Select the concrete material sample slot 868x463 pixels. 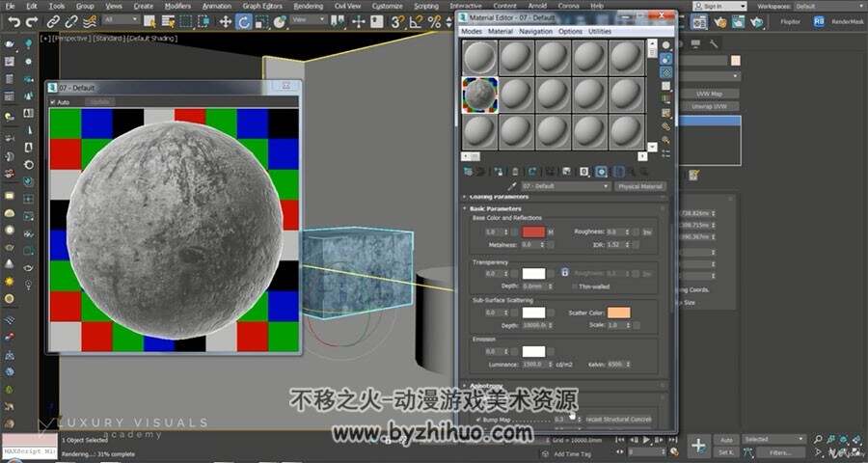(x=480, y=95)
